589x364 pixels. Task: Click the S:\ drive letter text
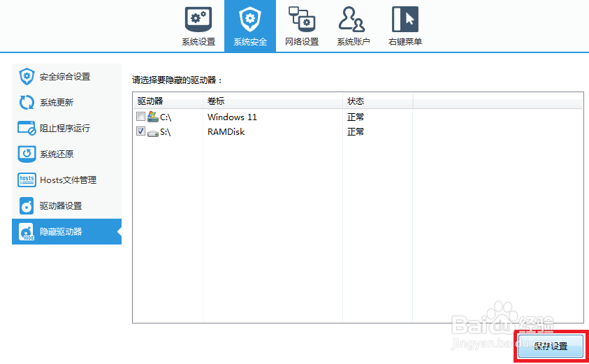click(x=166, y=132)
